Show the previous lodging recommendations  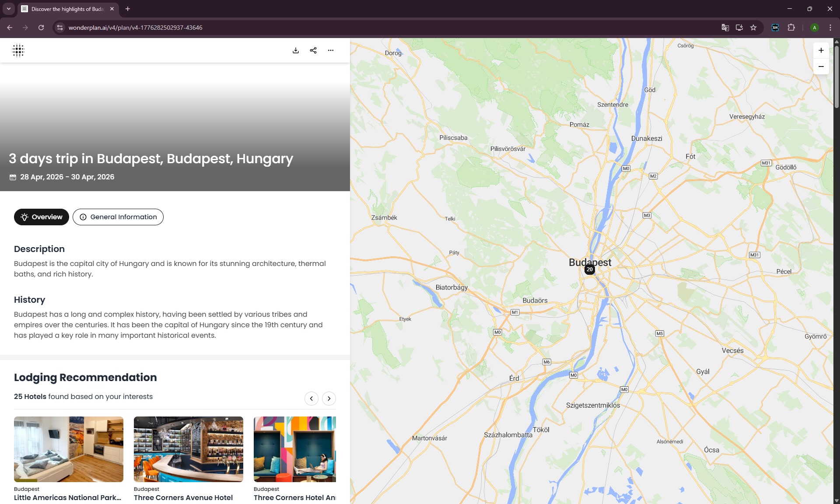[x=311, y=399]
